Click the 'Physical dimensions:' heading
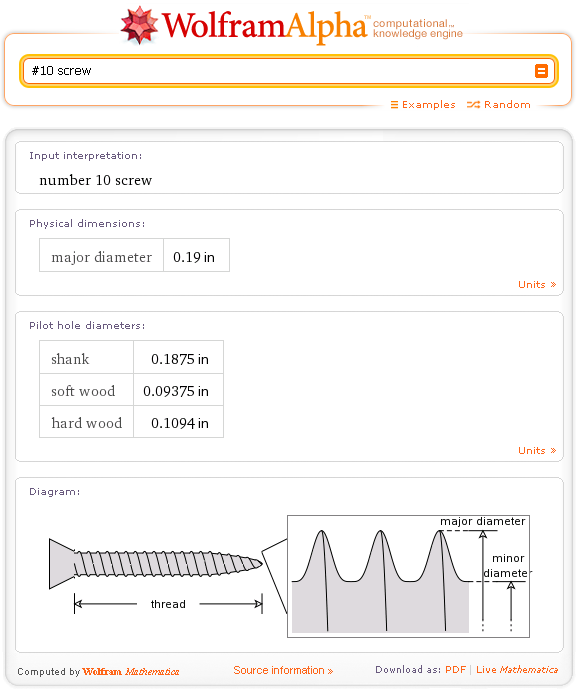 coord(87,224)
